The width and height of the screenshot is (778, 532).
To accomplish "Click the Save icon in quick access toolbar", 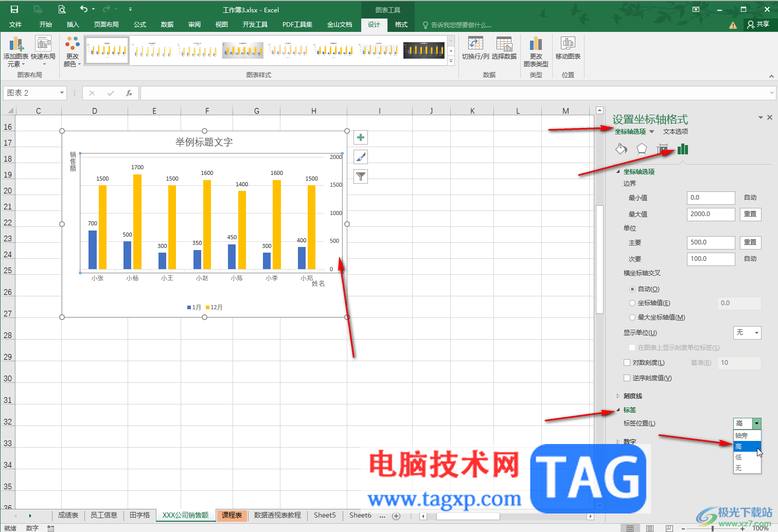I will (x=14, y=9).
